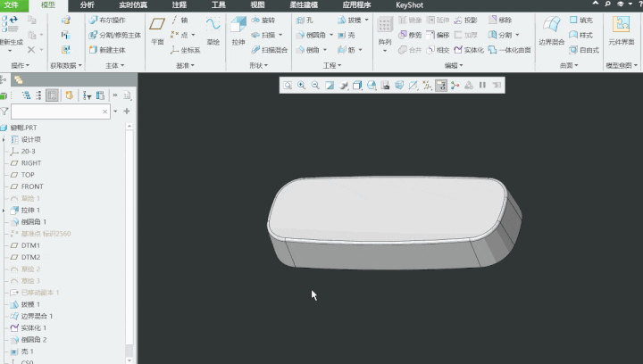Viewport: 643px width, 364px height.
Task: Expand 拉伸 1 in model tree
Action: (4, 210)
